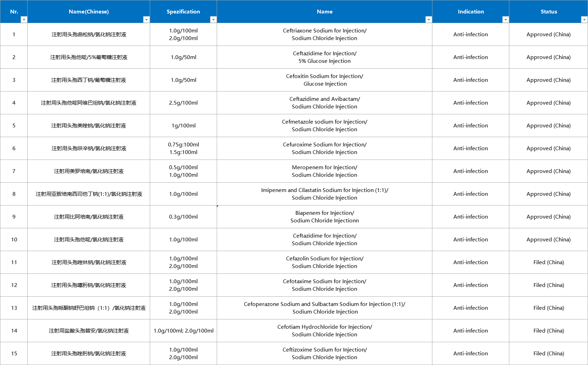This screenshot has width=588, height=365.
Task: Click the Meropenem for Injection name cell
Action: pos(324,171)
